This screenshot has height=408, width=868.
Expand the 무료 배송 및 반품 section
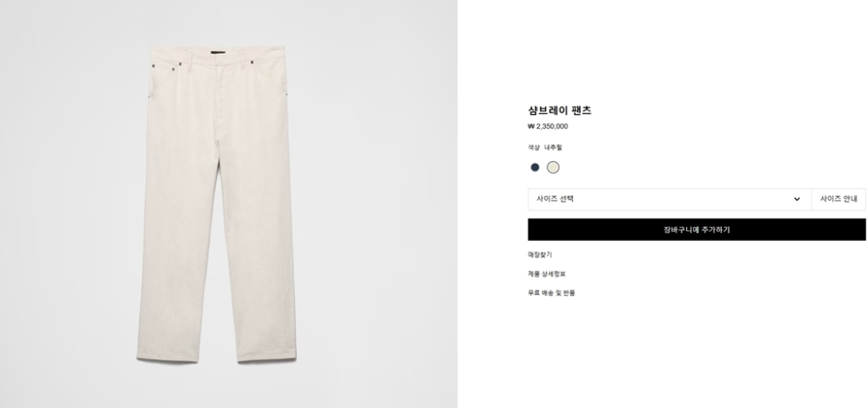(551, 293)
